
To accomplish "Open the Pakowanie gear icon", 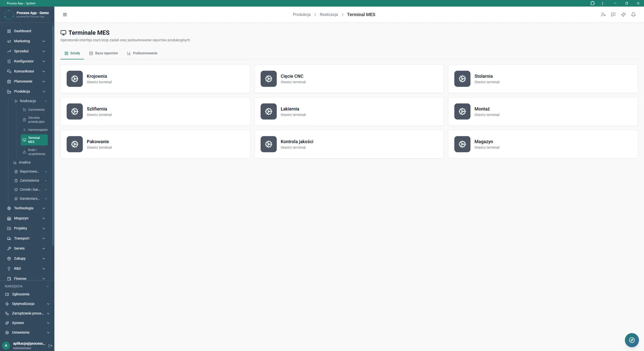I will pos(74,144).
